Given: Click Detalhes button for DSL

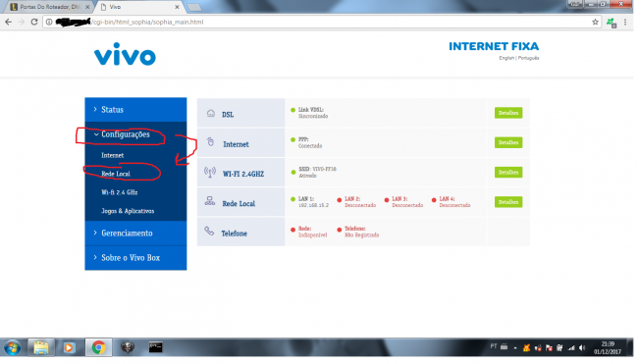Looking at the screenshot, I should click(508, 113).
